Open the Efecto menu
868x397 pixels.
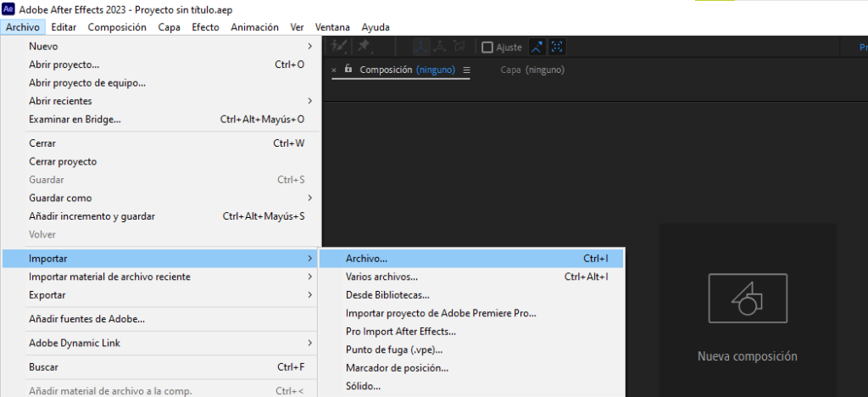pyautogui.click(x=205, y=27)
